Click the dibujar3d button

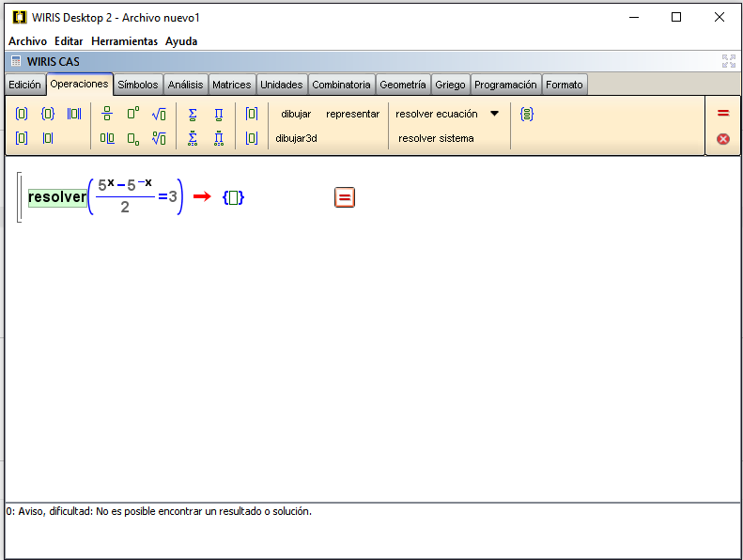coord(296,138)
